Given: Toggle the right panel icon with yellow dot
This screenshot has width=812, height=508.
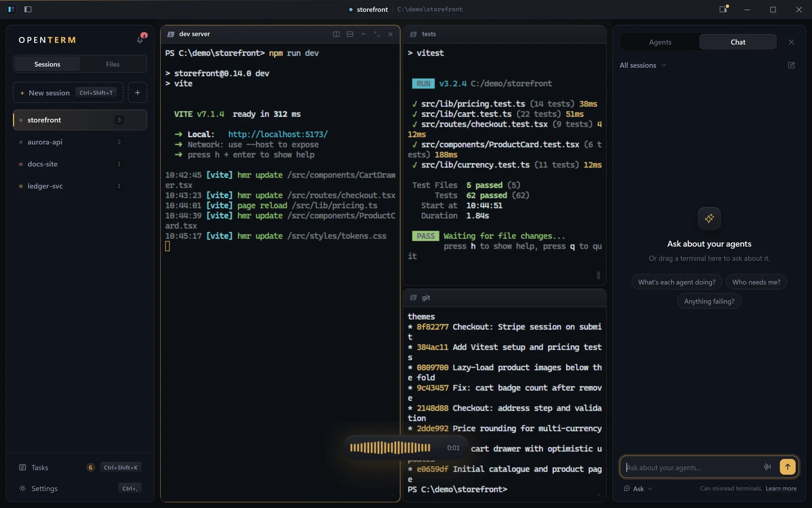Looking at the screenshot, I should [x=723, y=9].
